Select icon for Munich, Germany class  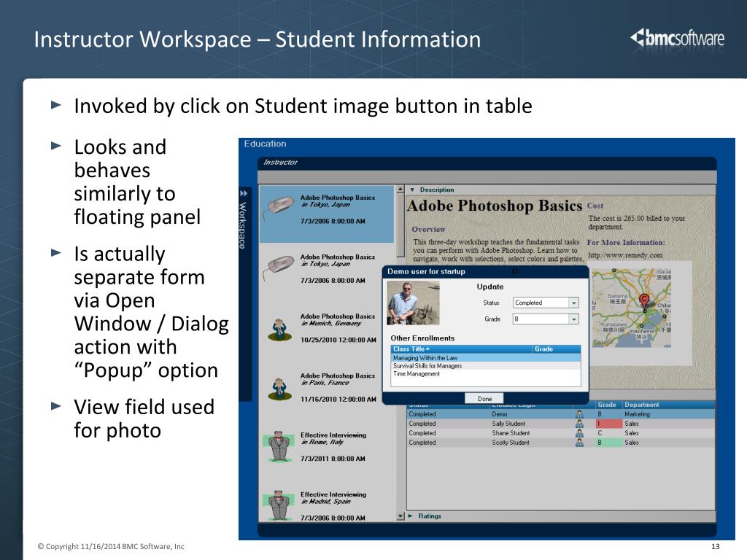pyautogui.click(x=279, y=329)
